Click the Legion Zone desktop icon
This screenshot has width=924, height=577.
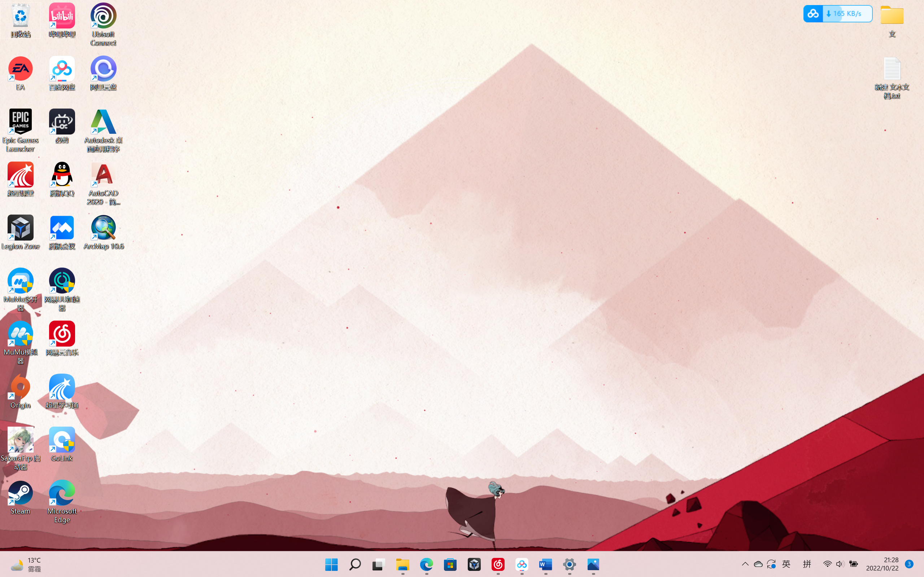pos(20,229)
